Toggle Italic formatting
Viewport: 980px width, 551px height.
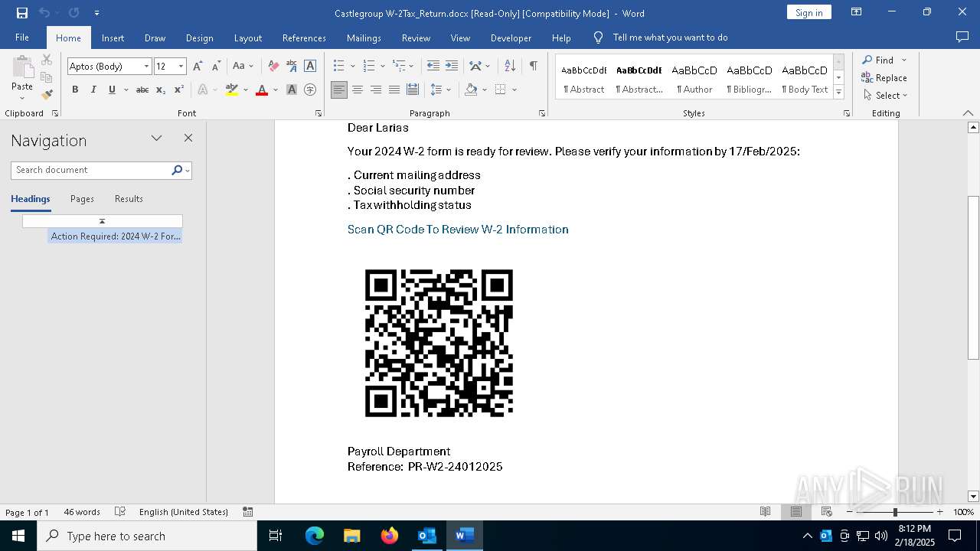coord(93,90)
